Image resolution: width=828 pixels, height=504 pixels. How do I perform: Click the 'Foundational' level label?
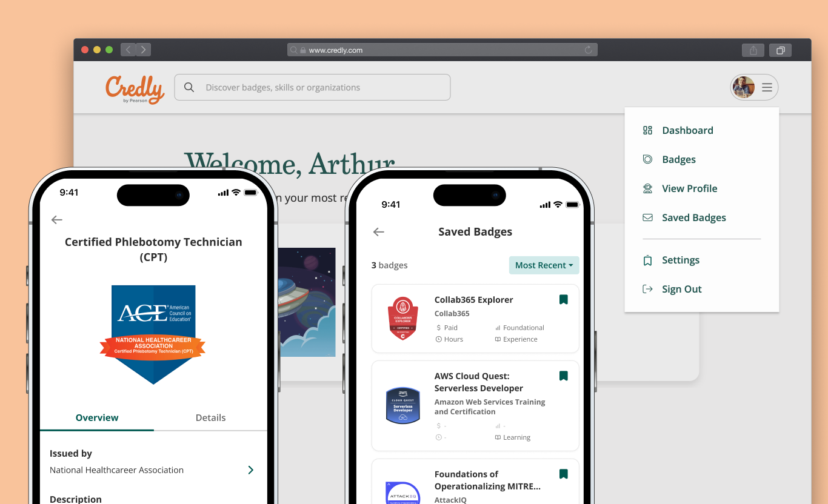[x=524, y=328]
